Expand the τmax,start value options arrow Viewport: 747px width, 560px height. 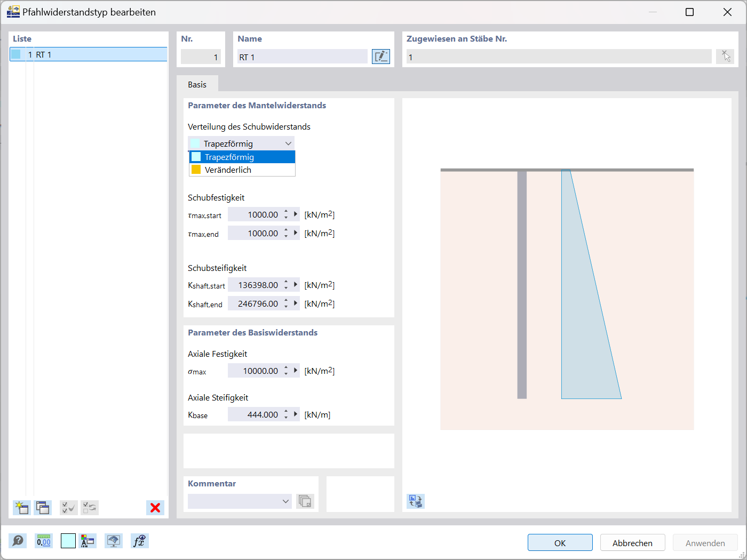[x=295, y=214]
